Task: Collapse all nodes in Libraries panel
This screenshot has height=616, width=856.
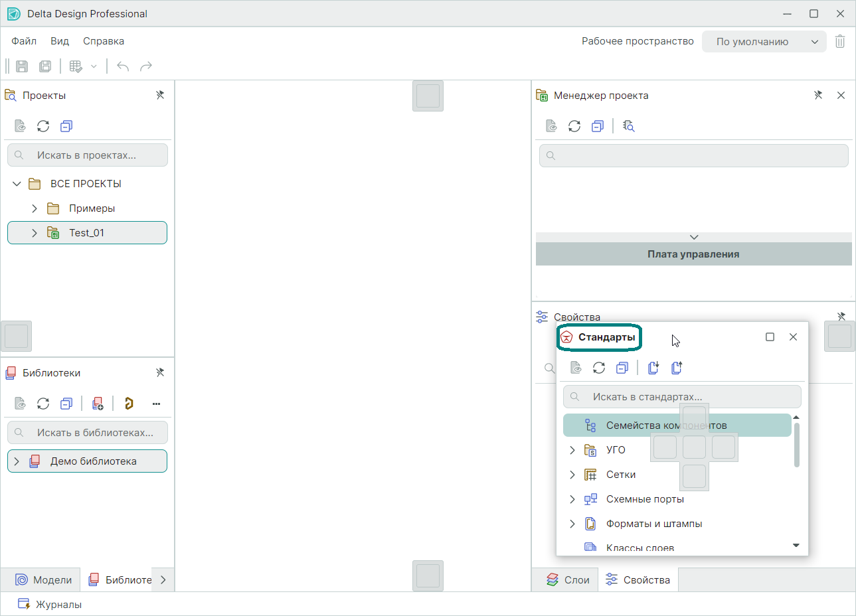Action: pyautogui.click(x=66, y=404)
